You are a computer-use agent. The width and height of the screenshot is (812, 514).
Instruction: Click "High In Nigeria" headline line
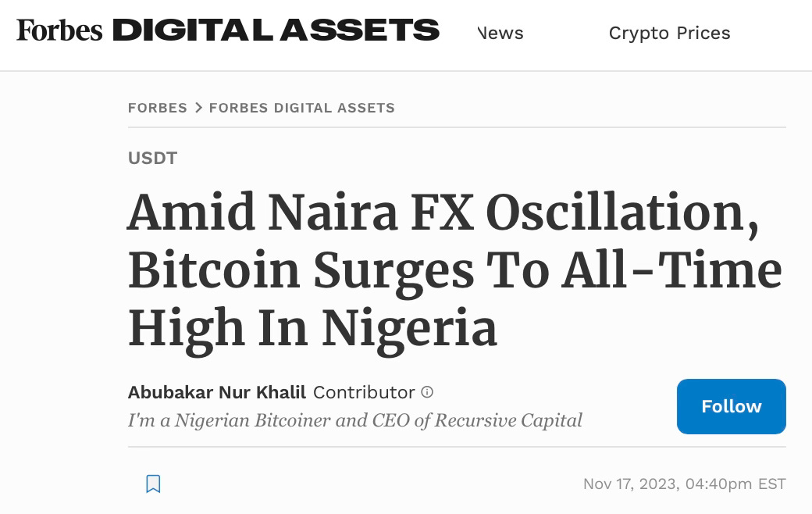coord(312,327)
